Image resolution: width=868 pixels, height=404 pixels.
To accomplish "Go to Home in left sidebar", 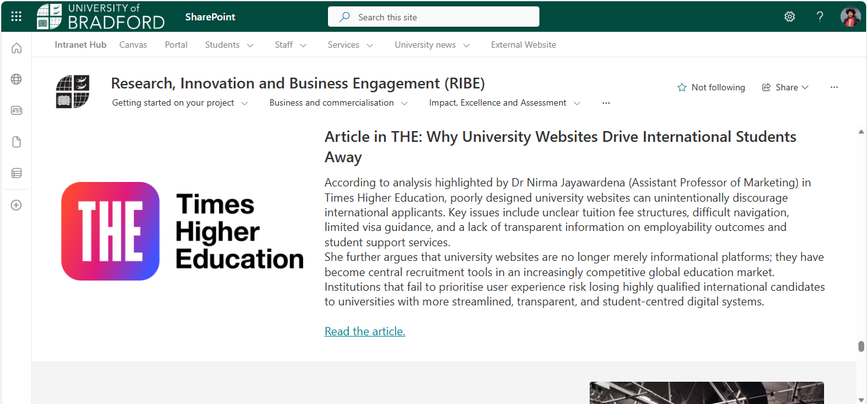I will (x=17, y=48).
